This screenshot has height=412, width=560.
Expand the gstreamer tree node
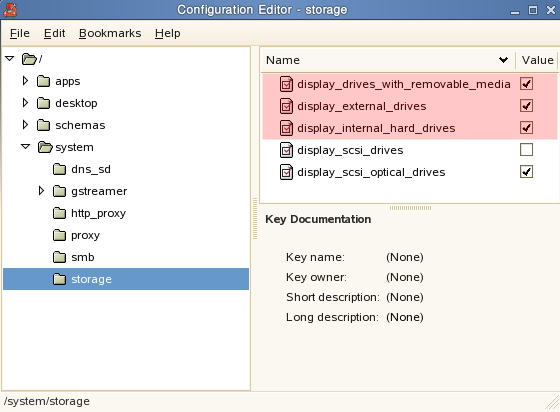coord(41,191)
